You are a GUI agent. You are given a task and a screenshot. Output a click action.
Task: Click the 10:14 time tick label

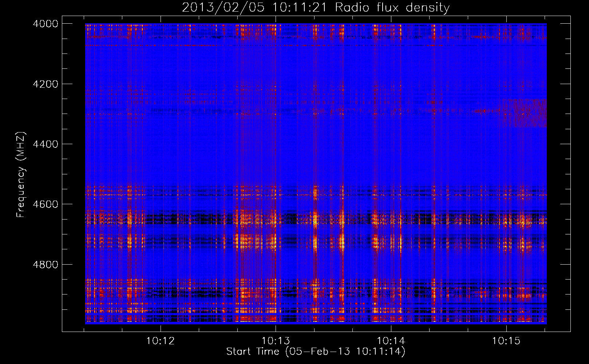click(x=391, y=341)
